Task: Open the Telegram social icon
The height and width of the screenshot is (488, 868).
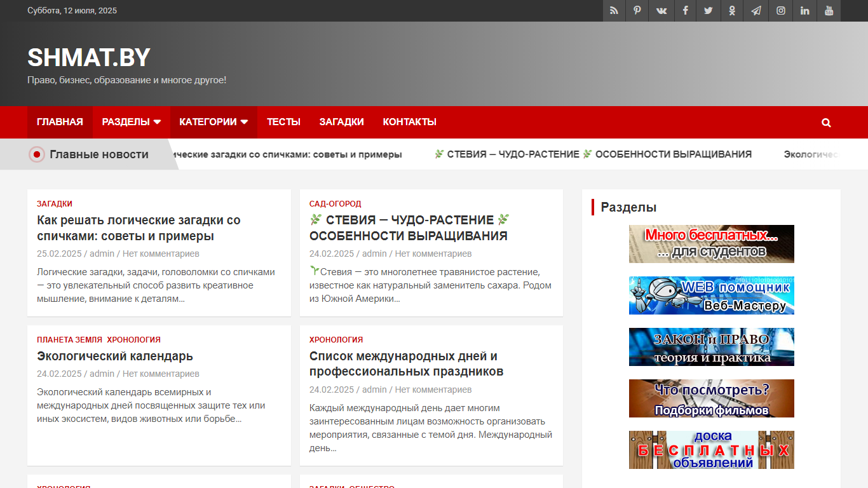Action: tap(756, 11)
